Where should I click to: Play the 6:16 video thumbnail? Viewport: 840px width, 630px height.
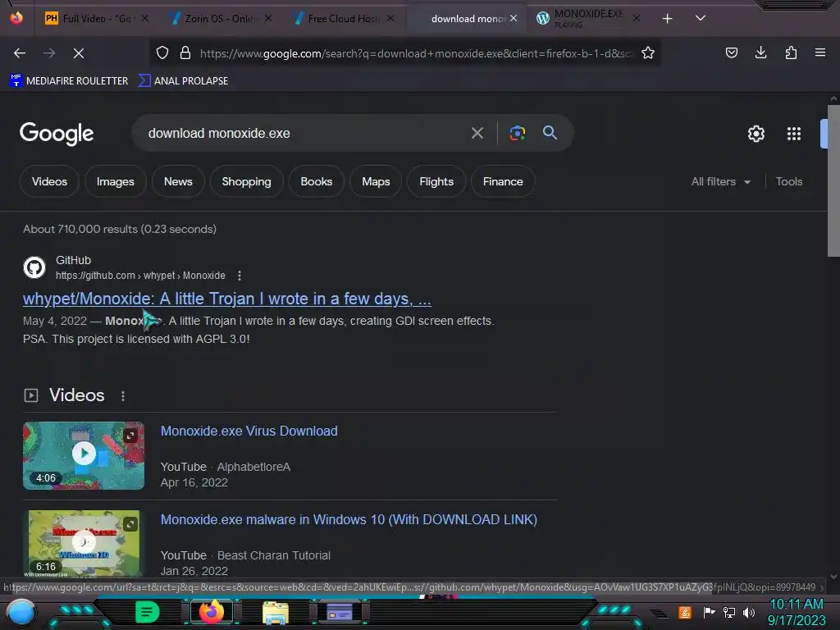84,543
